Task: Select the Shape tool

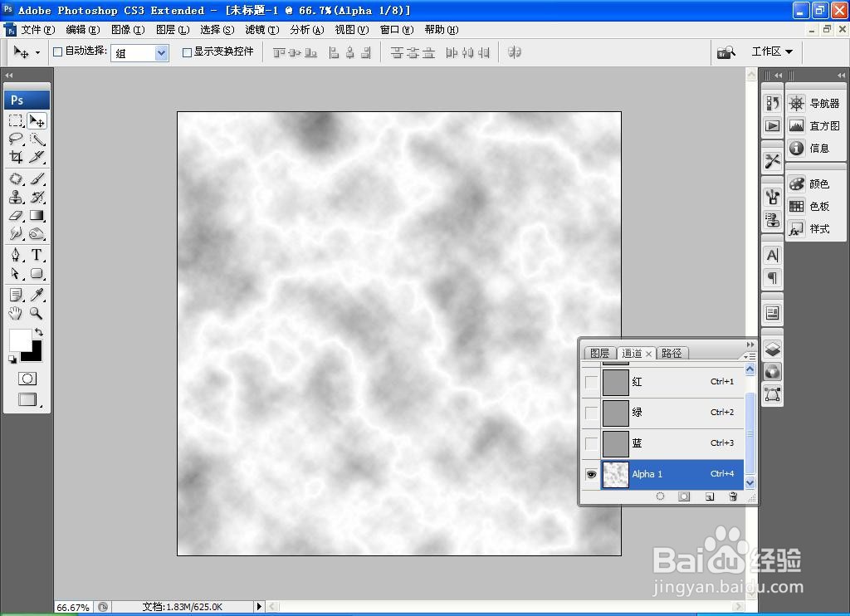Action: click(37, 273)
